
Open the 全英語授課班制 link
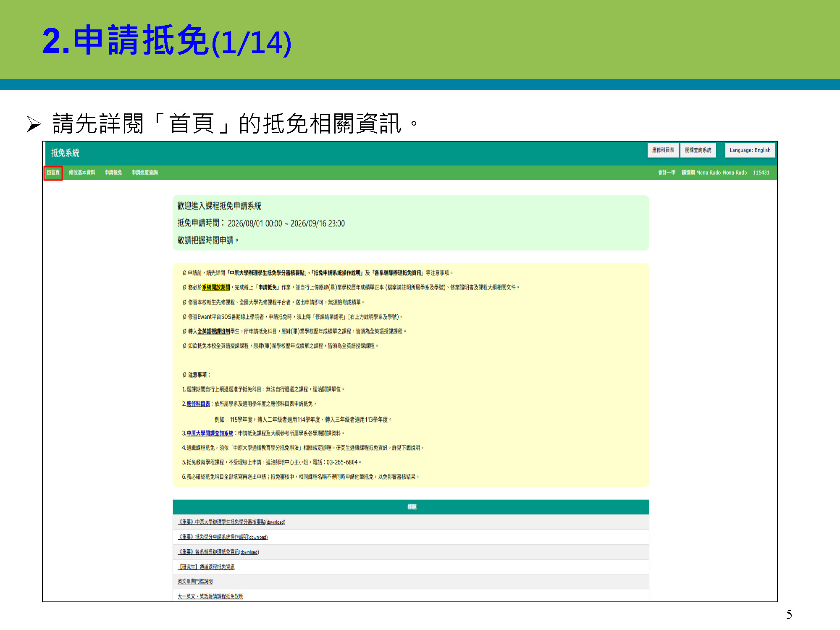tap(213, 331)
